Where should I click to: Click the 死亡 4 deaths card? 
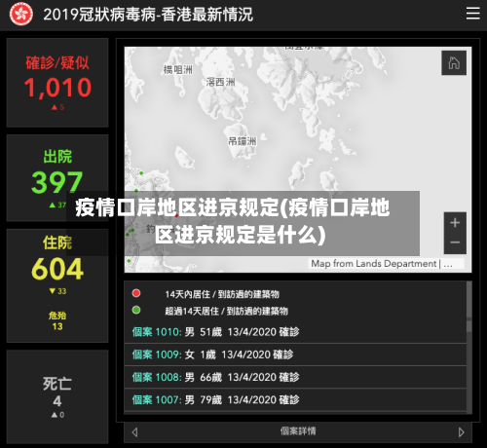[57, 396]
